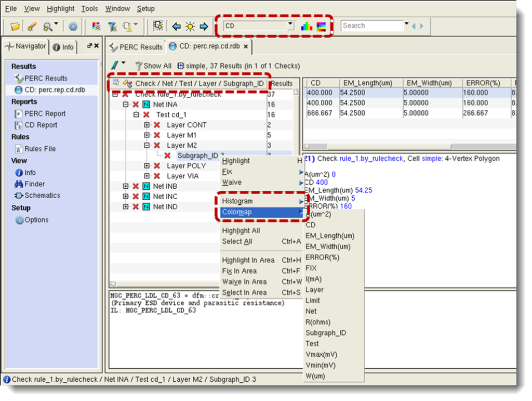Select the Net INC tree row
The height and width of the screenshot is (401, 532).
(x=165, y=197)
